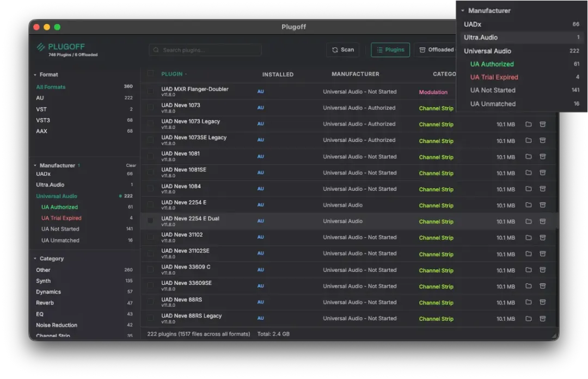Image resolution: width=588 pixels, height=379 pixels.
Task: Open folder for UAD Neve 1073 Legacy
Action: [528, 124]
